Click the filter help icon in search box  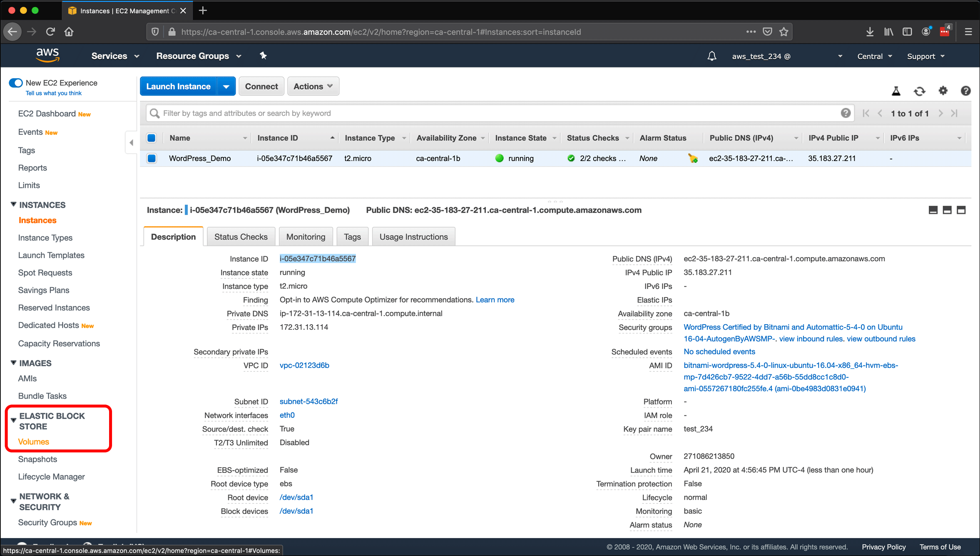point(845,113)
